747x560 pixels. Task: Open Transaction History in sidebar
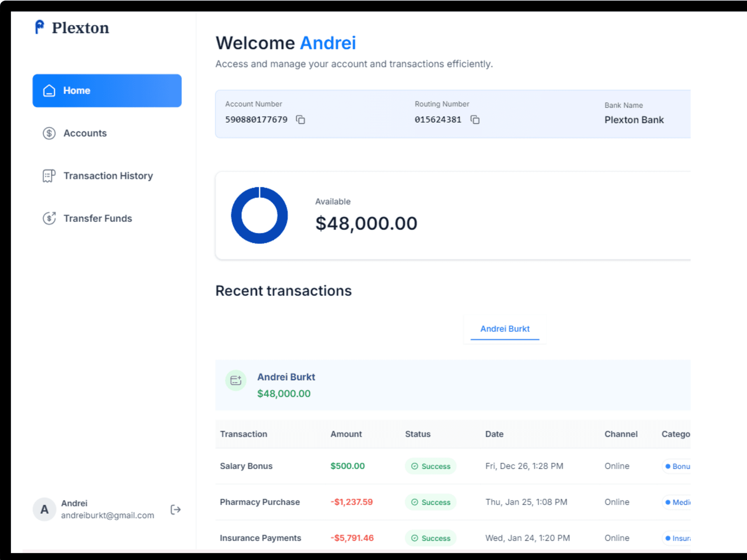pos(108,176)
